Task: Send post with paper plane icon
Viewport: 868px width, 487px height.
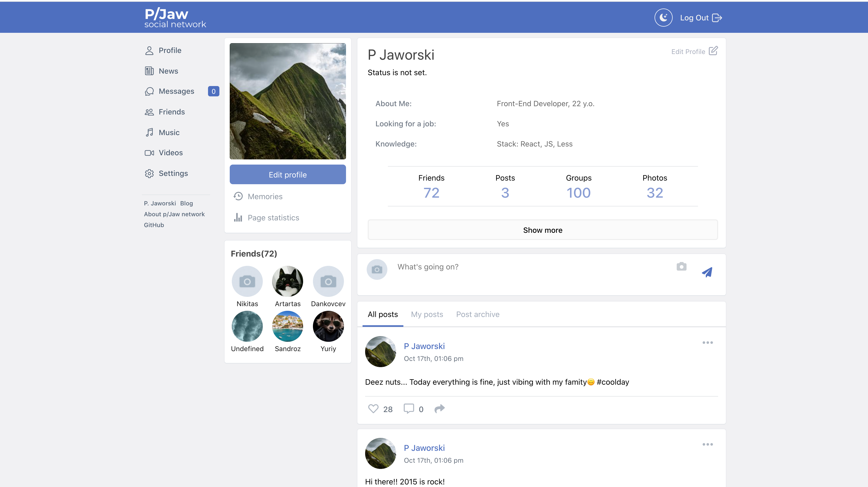Action: pos(707,272)
